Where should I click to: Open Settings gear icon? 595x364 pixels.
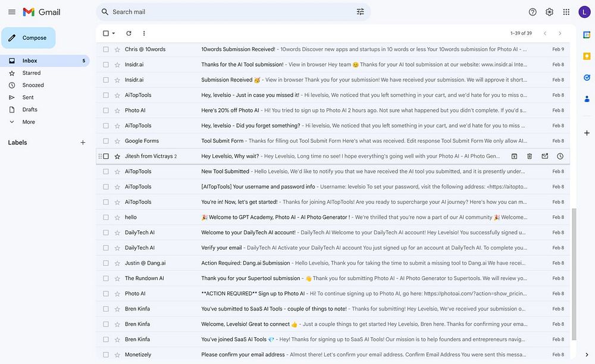click(549, 12)
